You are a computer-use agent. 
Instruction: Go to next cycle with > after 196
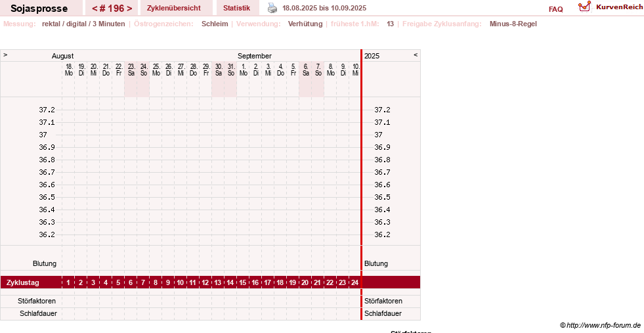click(129, 9)
